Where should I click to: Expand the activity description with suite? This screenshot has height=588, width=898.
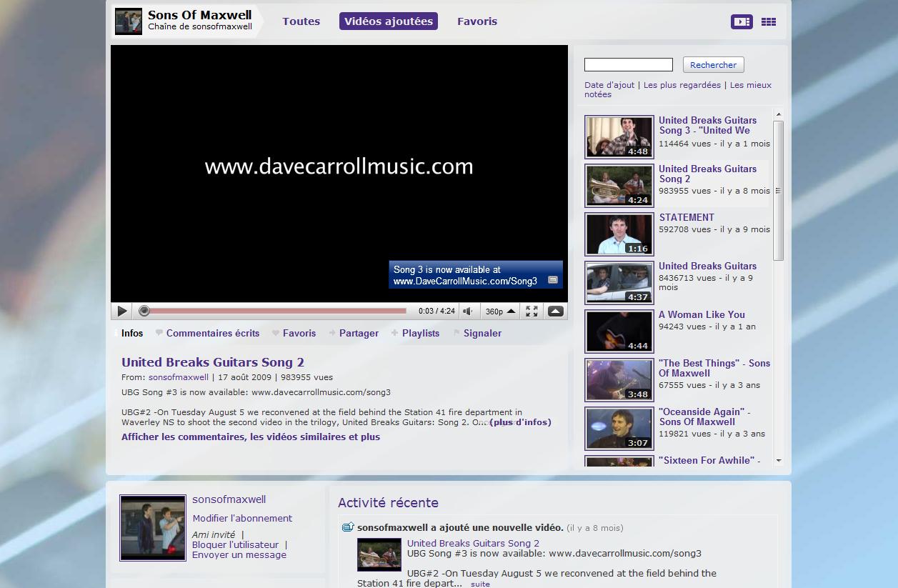[481, 584]
